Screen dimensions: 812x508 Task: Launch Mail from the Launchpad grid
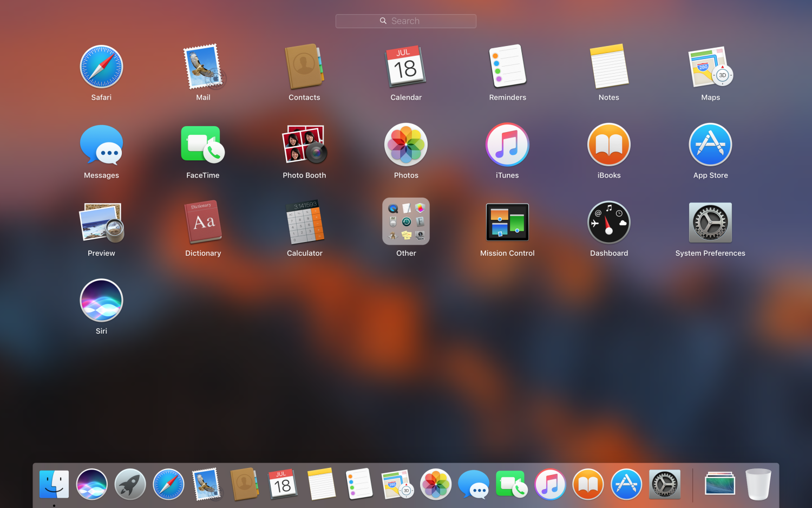[x=203, y=67]
